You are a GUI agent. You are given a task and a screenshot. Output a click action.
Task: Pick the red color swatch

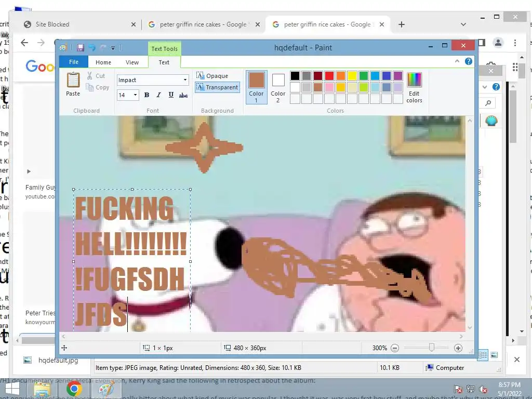[329, 76]
